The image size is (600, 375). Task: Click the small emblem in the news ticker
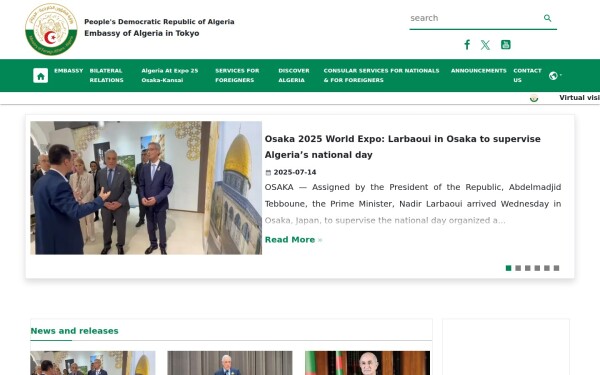click(x=534, y=98)
